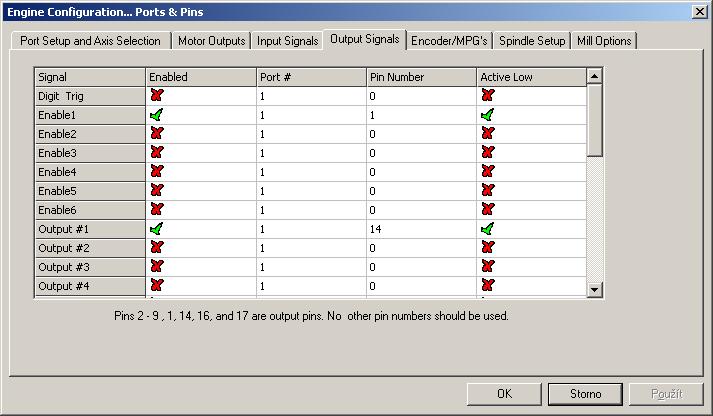Select the Pin Number cell for Output #1

click(420, 229)
